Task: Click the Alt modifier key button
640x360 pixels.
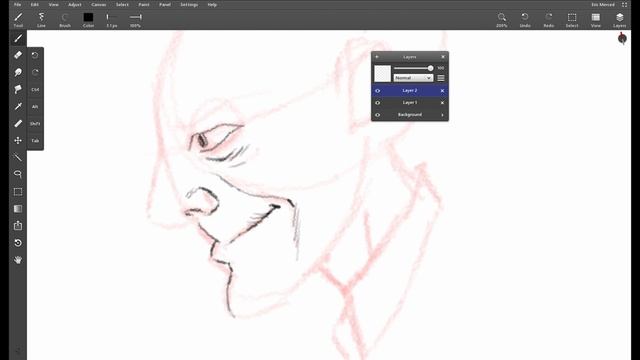Action: (35, 107)
